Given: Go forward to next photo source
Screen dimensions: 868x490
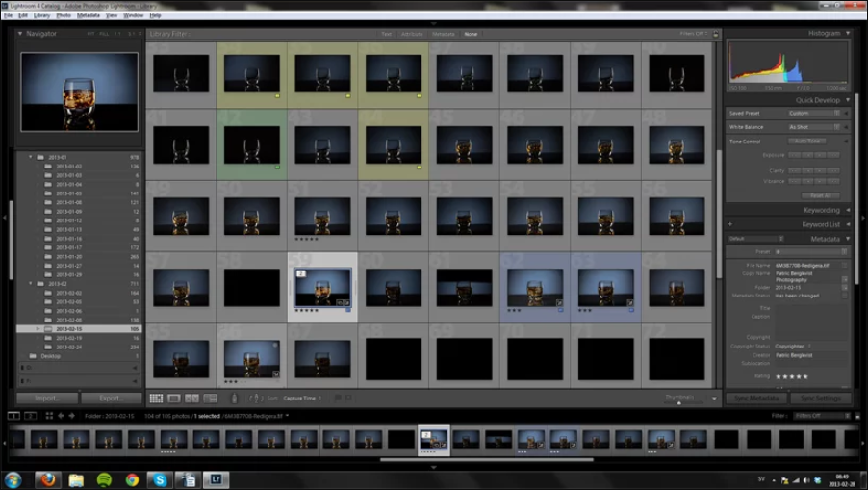Looking at the screenshot, I should coord(71,416).
